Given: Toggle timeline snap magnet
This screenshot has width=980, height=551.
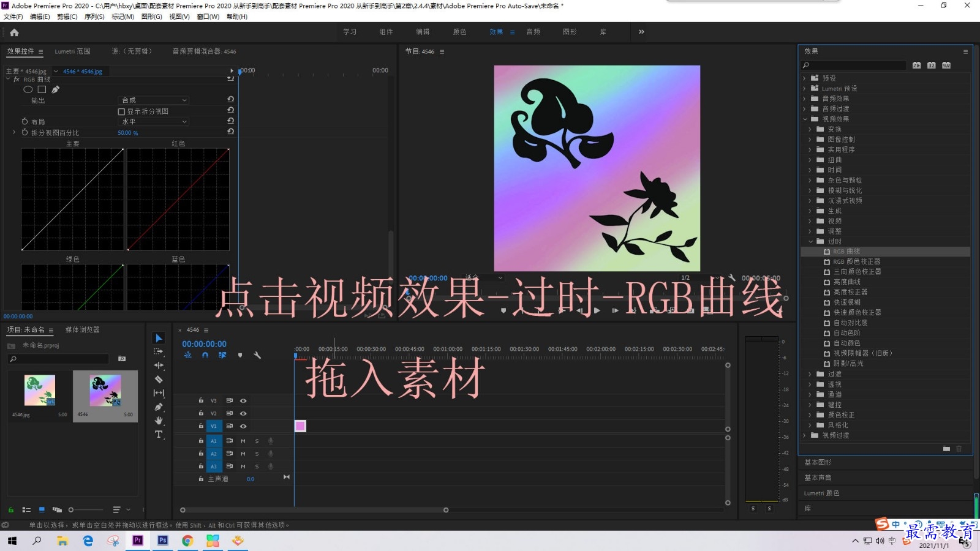Looking at the screenshot, I should 205,355.
